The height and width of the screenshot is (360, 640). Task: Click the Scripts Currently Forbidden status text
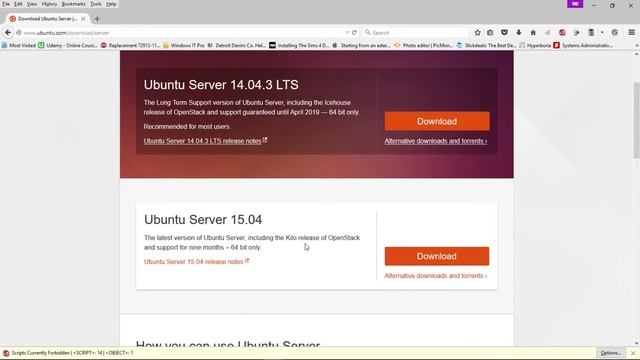[72, 353]
